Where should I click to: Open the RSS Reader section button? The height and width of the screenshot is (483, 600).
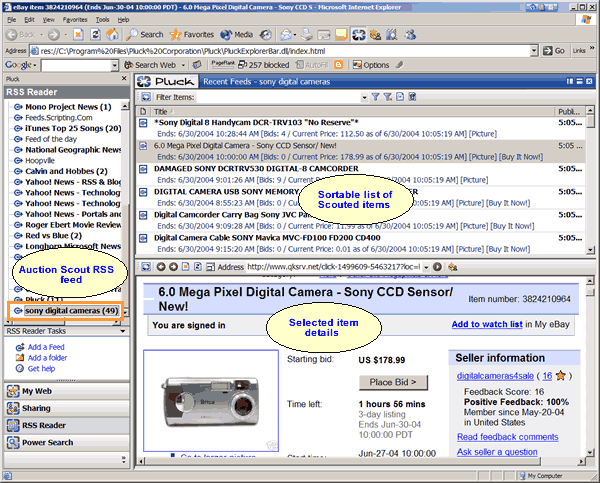(x=67, y=425)
